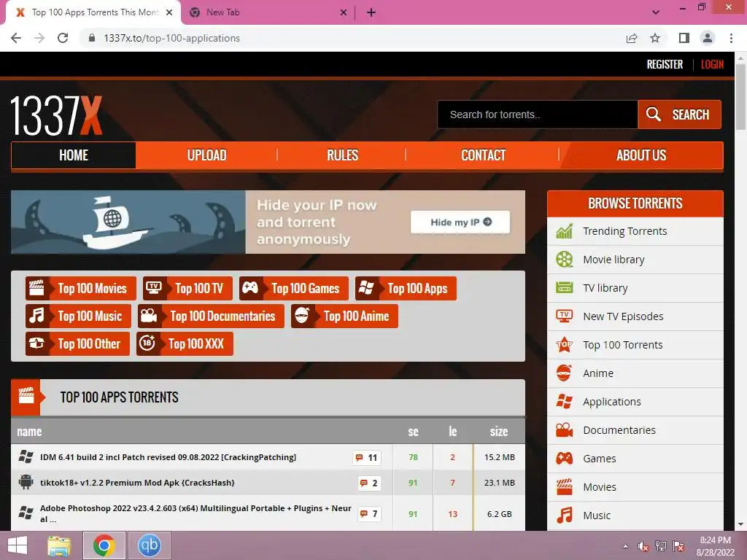Open tiktok18+ v1.2.2 Premium Mod Apk link
Viewport: 747px width, 560px height.
click(x=137, y=483)
